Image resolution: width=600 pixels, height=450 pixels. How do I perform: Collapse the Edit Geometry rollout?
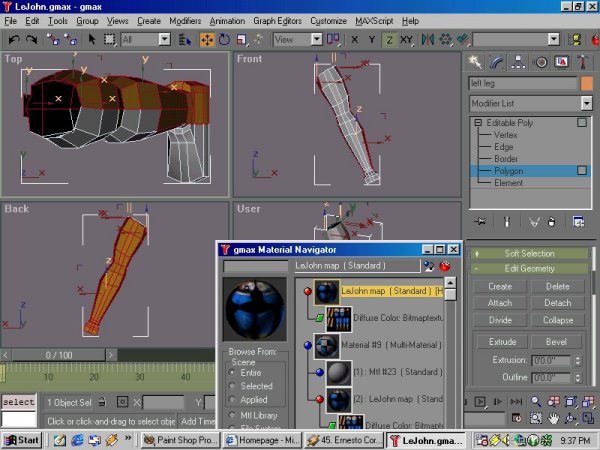pyautogui.click(x=529, y=269)
